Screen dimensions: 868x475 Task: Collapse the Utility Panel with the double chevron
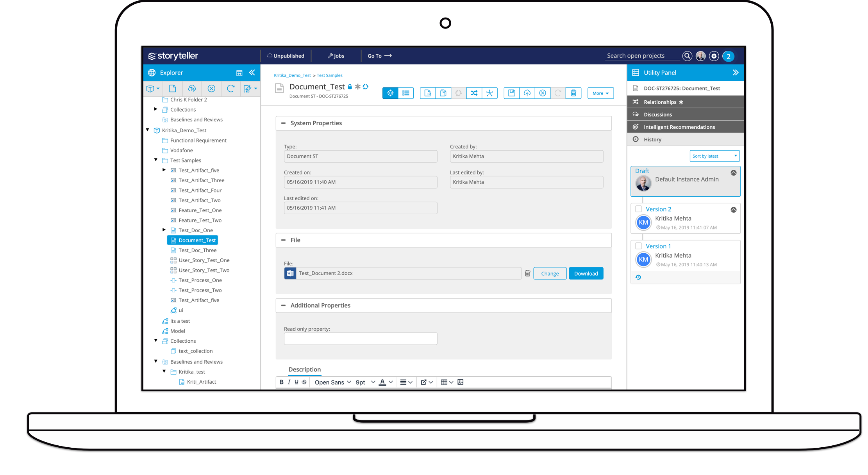[x=736, y=73]
